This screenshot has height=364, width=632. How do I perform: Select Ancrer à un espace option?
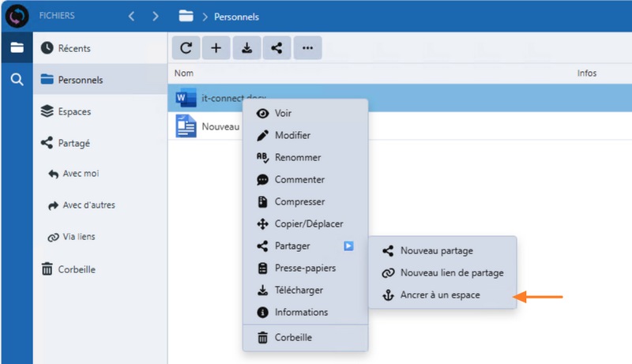(x=440, y=295)
